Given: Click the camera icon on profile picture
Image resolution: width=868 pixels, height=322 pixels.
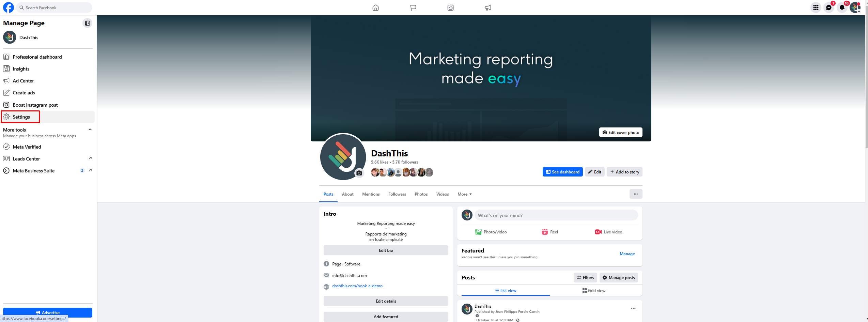Looking at the screenshot, I should coord(359,173).
